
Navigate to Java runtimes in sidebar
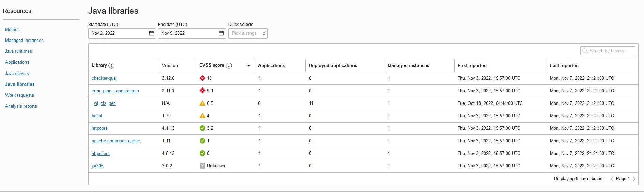18,51
